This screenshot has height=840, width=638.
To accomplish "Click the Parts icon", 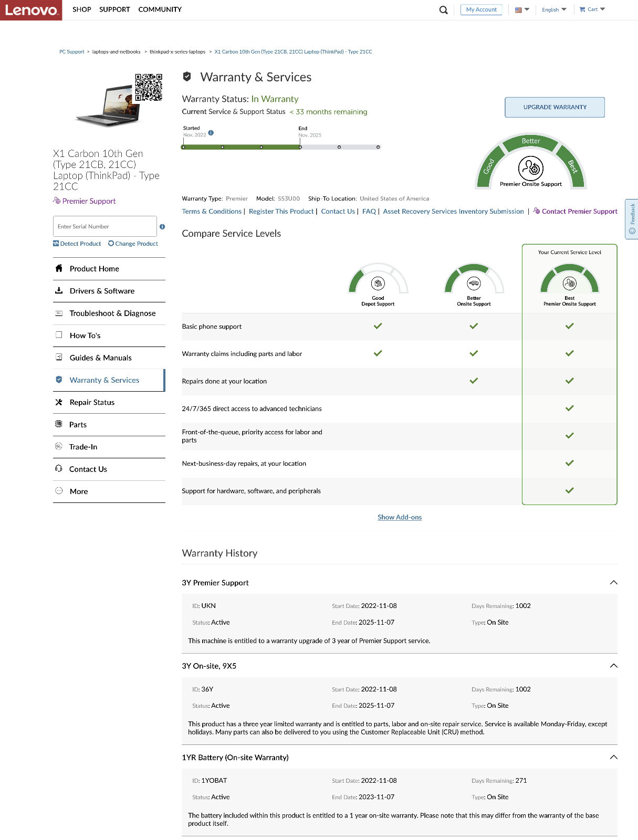I will (59, 424).
